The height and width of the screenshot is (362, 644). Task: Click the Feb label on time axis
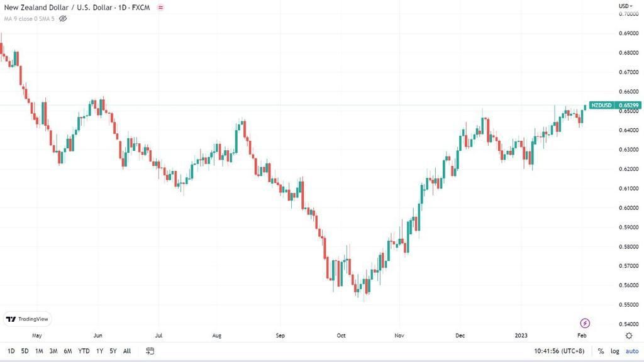(x=582, y=336)
